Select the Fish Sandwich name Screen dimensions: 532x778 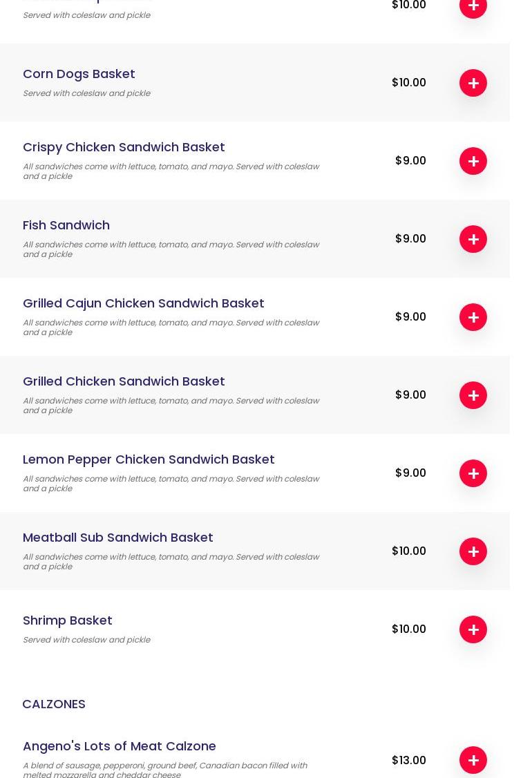66,225
